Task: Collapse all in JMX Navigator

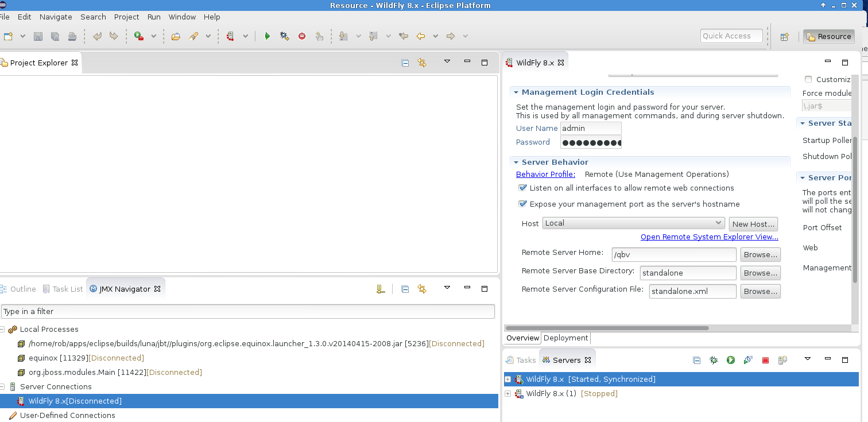Action: tap(405, 289)
